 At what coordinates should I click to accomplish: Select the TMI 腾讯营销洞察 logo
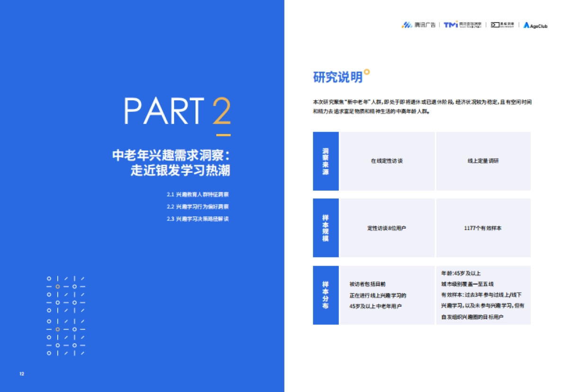[463, 26]
